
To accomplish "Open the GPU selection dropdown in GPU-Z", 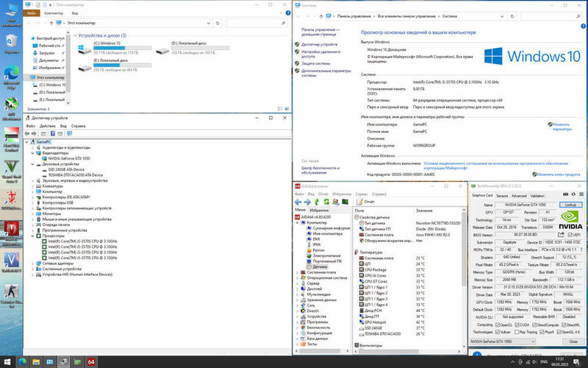I will [503, 342].
